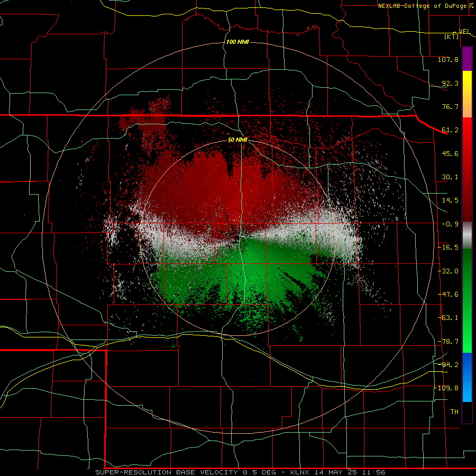
Task: Click the -63.1 scale value
Action: coord(448,318)
